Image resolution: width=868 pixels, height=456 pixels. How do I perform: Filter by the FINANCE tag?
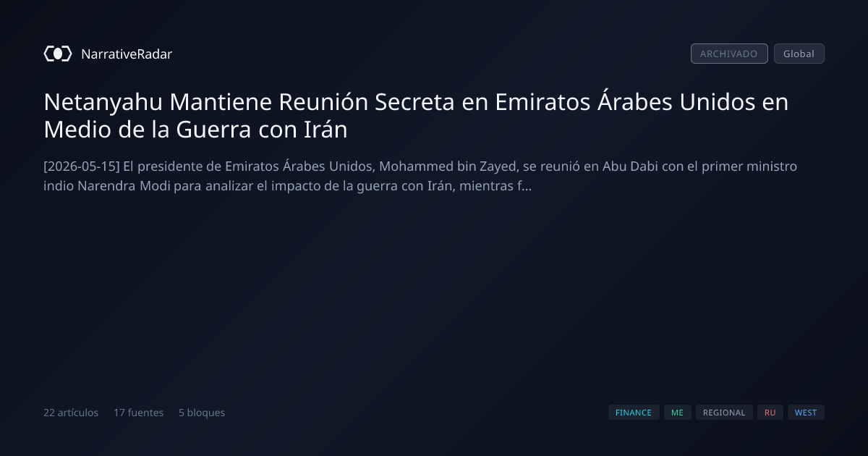coord(634,413)
